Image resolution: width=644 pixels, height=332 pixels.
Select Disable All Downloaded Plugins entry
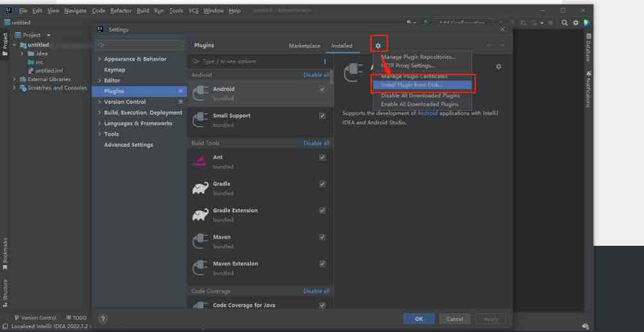click(422, 95)
